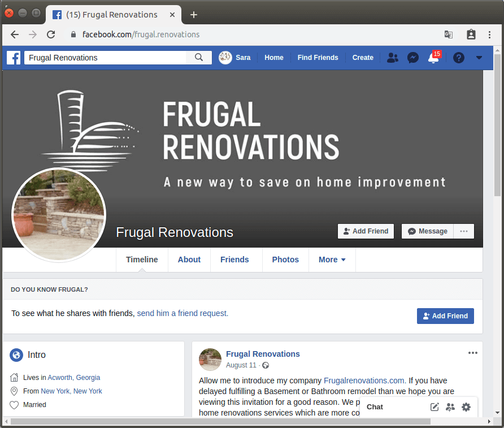Open the friend requests icon

393,58
